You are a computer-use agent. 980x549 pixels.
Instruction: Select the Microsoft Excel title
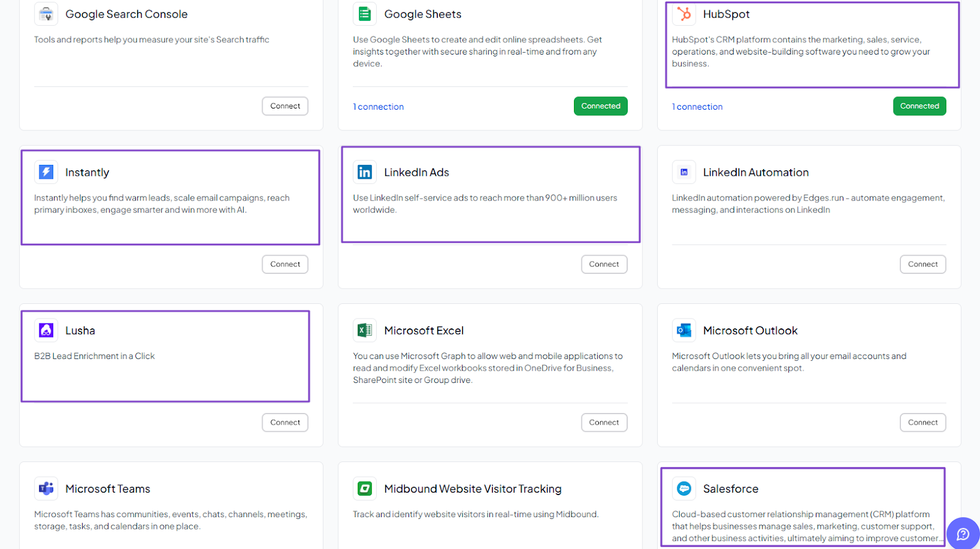tap(424, 330)
